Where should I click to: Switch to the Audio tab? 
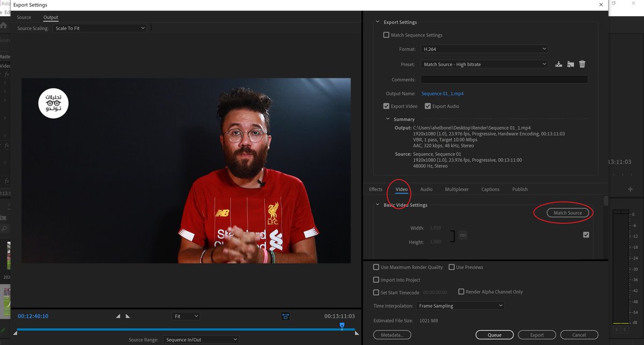pyautogui.click(x=427, y=189)
